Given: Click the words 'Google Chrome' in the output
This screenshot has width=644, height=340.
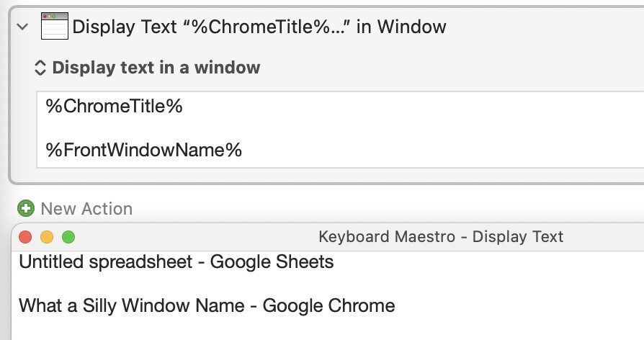Looking at the screenshot, I should click(x=328, y=305).
